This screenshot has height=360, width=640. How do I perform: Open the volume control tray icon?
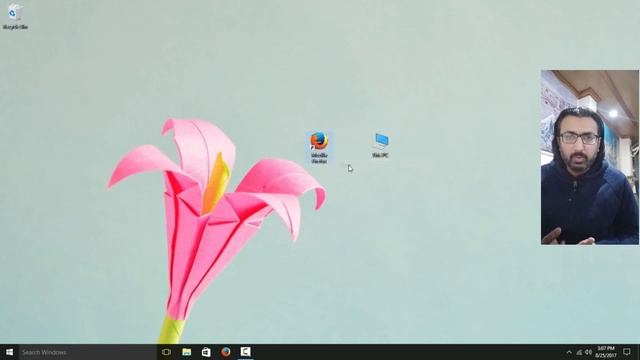coord(589,352)
